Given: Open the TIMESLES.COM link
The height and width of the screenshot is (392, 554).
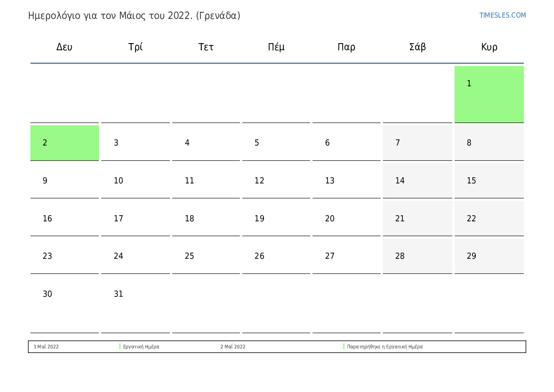Looking at the screenshot, I should (502, 15).
